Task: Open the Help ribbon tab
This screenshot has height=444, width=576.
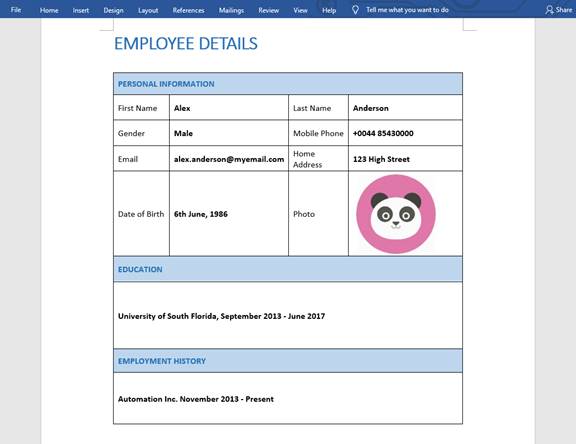Action: (329, 10)
